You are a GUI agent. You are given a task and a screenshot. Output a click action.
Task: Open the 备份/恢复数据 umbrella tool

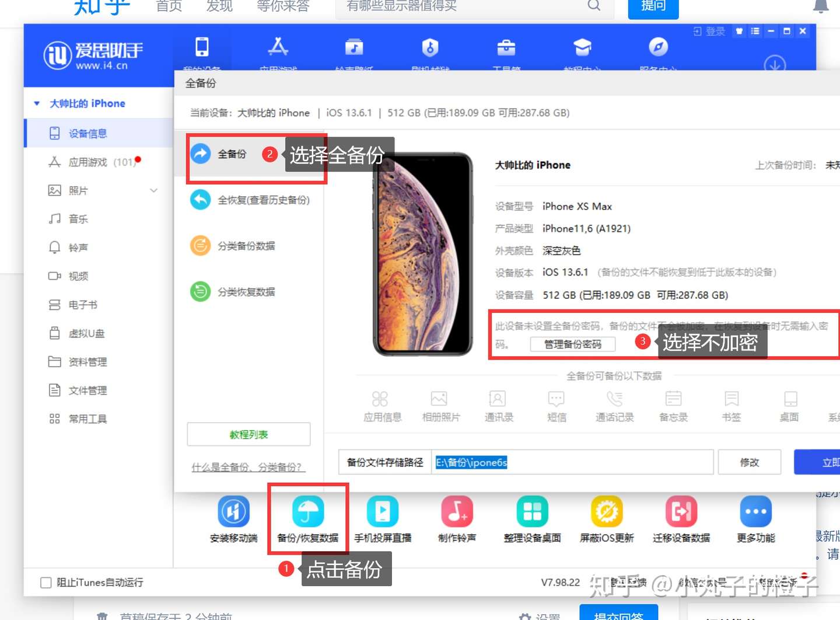tap(308, 511)
